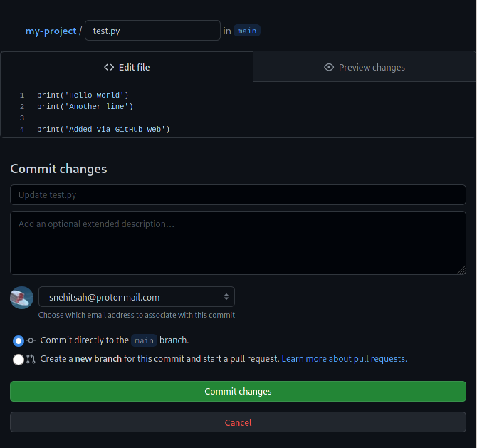This screenshot has height=448, width=477.
Task: Click line number 3 in the editor
Action: (22, 118)
